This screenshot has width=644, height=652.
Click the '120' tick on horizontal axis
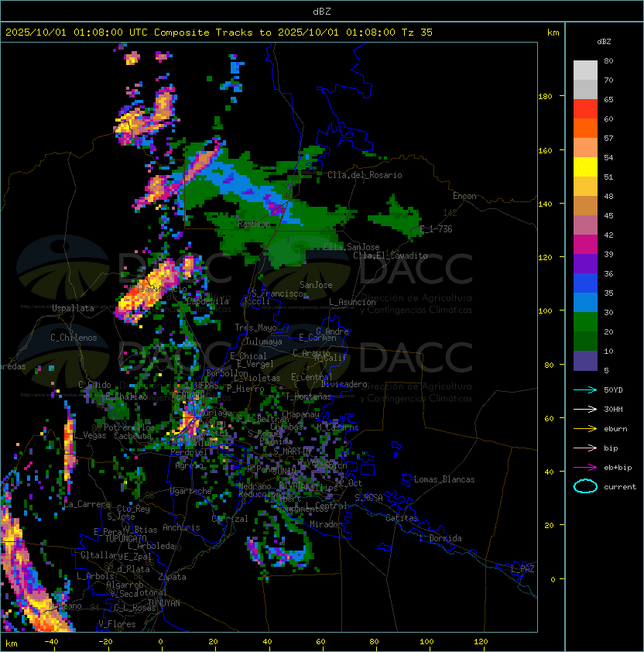tap(480, 642)
